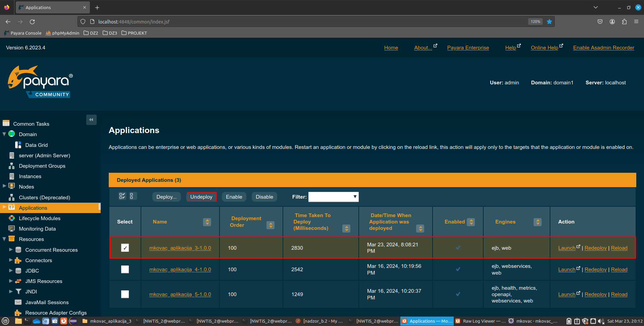Bookmark star icon in address bar
The image size is (644, 326).
tap(549, 22)
